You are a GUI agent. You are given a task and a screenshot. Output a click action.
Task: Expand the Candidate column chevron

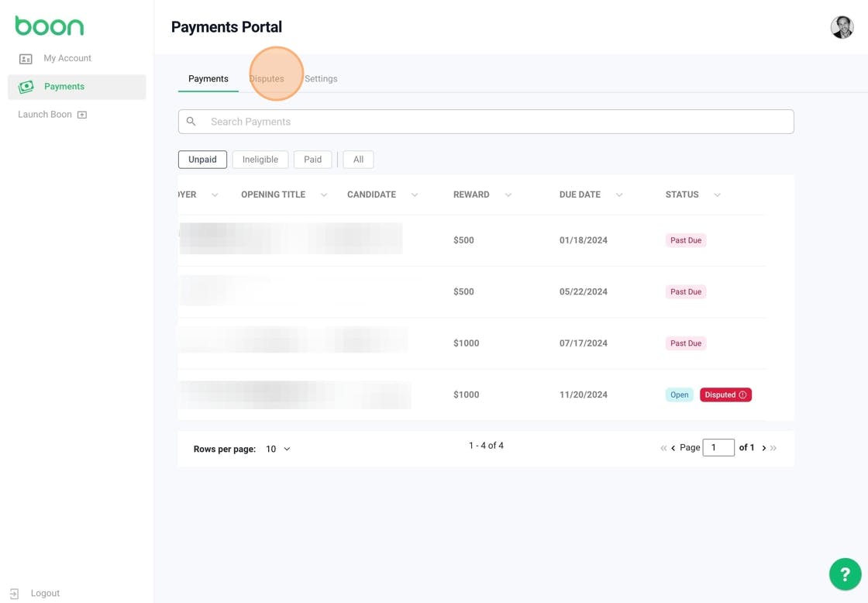tap(415, 195)
